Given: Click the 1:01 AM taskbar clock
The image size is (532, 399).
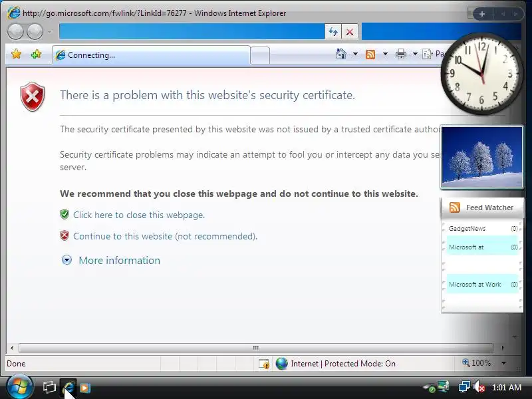Looking at the screenshot, I should pos(506,388).
